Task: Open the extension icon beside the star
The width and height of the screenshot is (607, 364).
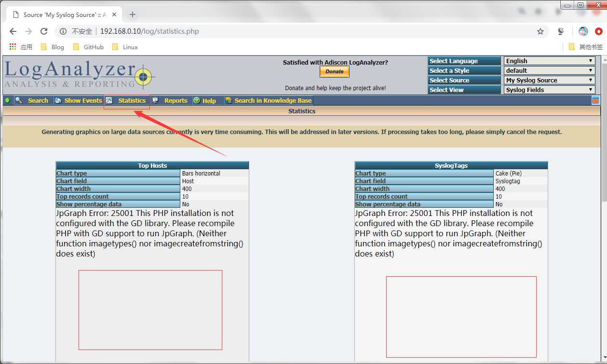Action: click(x=561, y=31)
